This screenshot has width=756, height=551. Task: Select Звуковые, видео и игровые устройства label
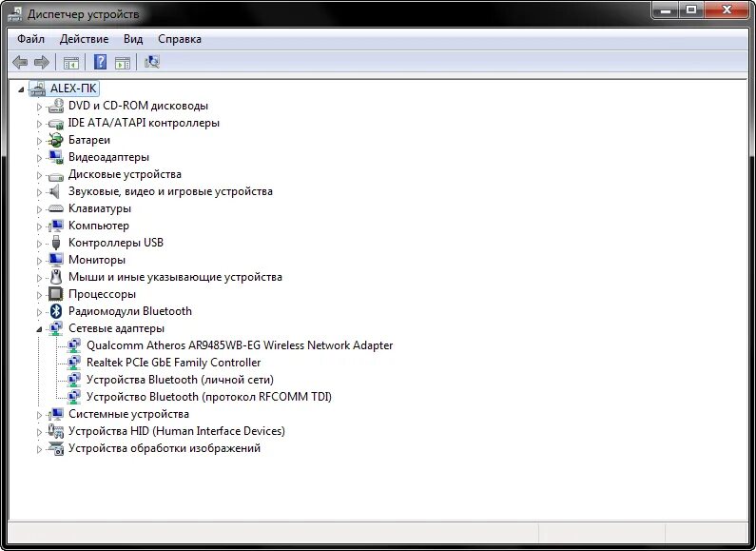(x=170, y=191)
